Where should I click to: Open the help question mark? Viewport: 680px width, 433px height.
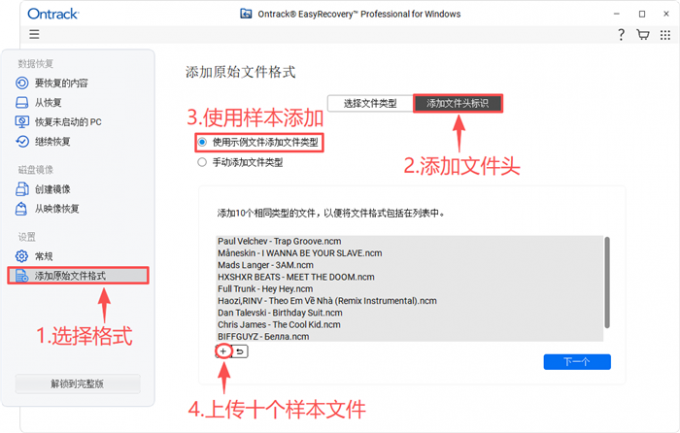(x=621, y=35)
